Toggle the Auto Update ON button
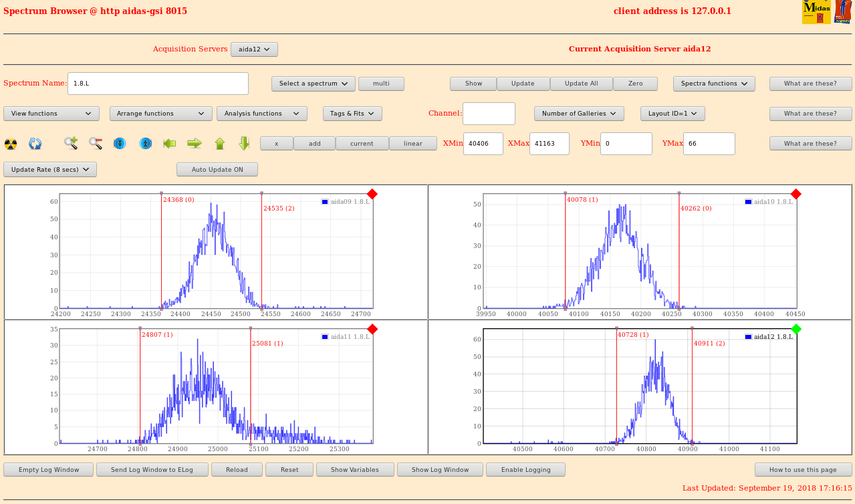Screen dimensions: 855x504 [x=217, y=170]
